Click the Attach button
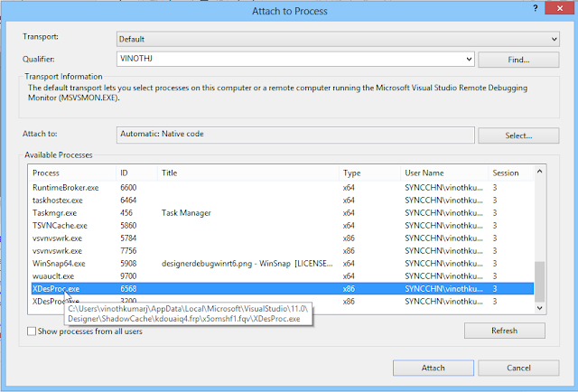This screenshot has height=392, width=578. coord(433,368)
